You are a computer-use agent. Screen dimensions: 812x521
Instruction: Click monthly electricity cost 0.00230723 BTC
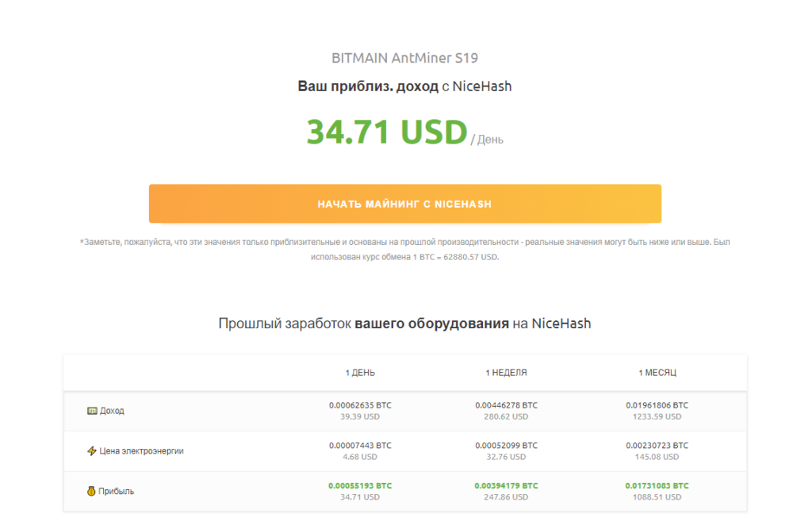(x=657, y=446)
